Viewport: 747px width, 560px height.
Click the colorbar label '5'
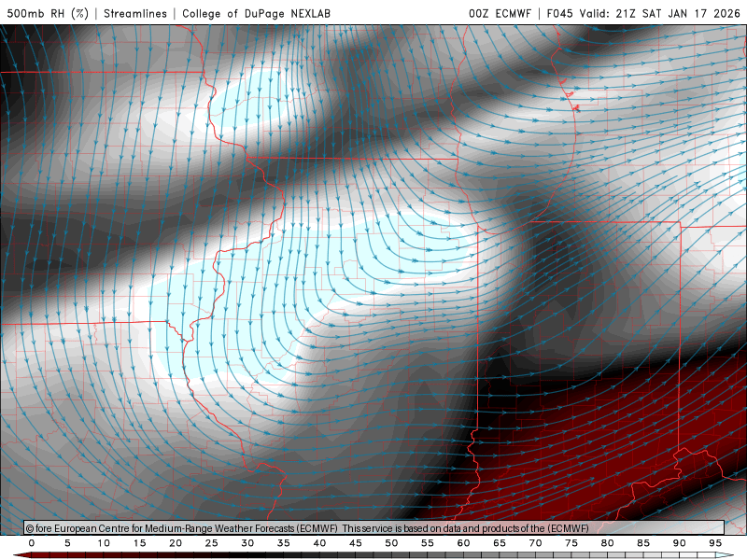67,543
